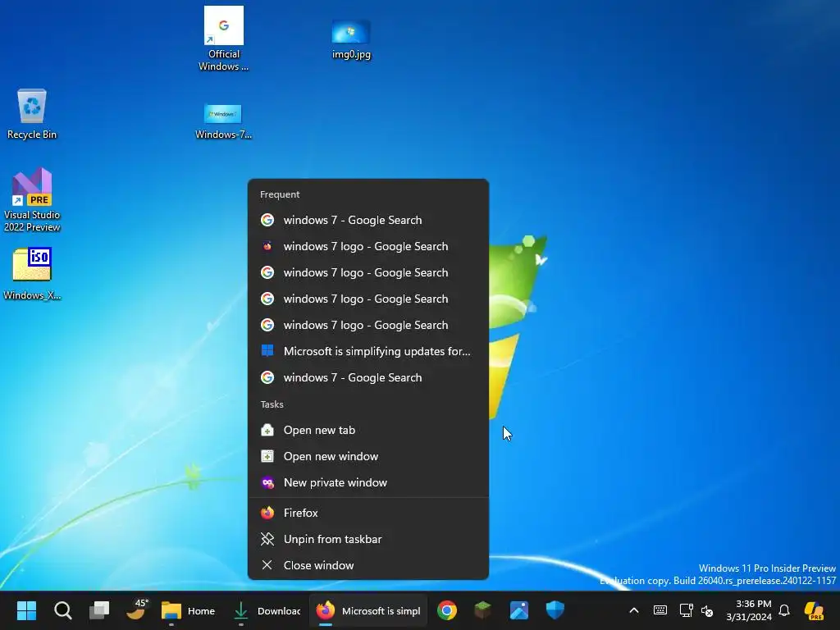Open taskbar Search magnifier
This screenshot has width=840, height=630.
(x=62, y=610)
